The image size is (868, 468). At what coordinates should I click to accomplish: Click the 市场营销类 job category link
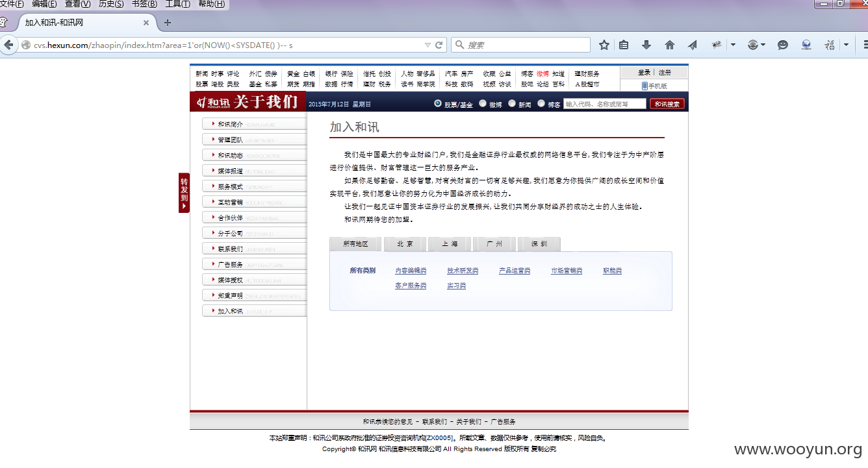tap(567, 271)
